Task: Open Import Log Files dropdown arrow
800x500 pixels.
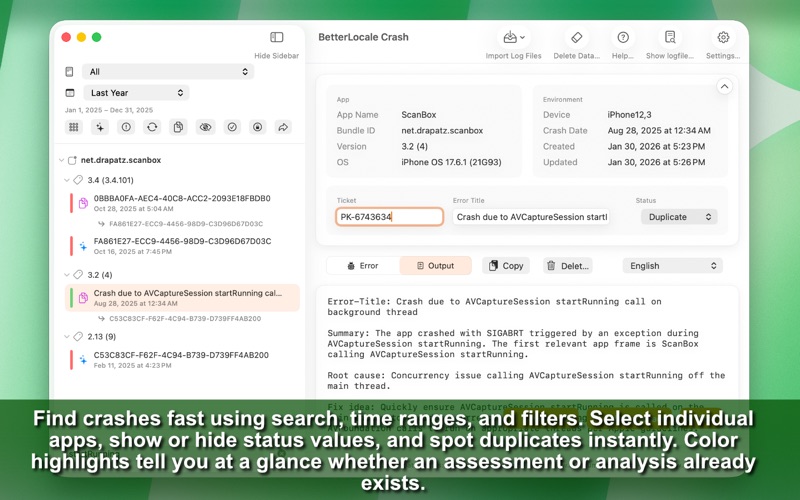Action: coord(522,37)
